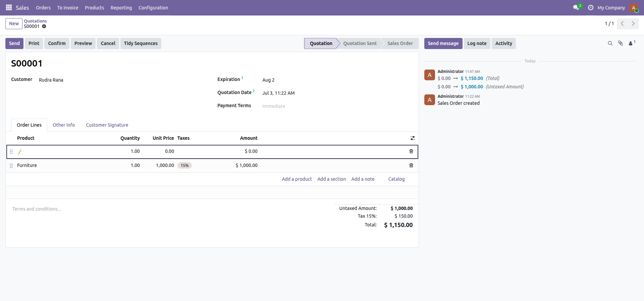Open the To Invoice menu
Image resolution: width=644 pixels, height=301 pixels.
pyautogui.click(x=68, y=8)
